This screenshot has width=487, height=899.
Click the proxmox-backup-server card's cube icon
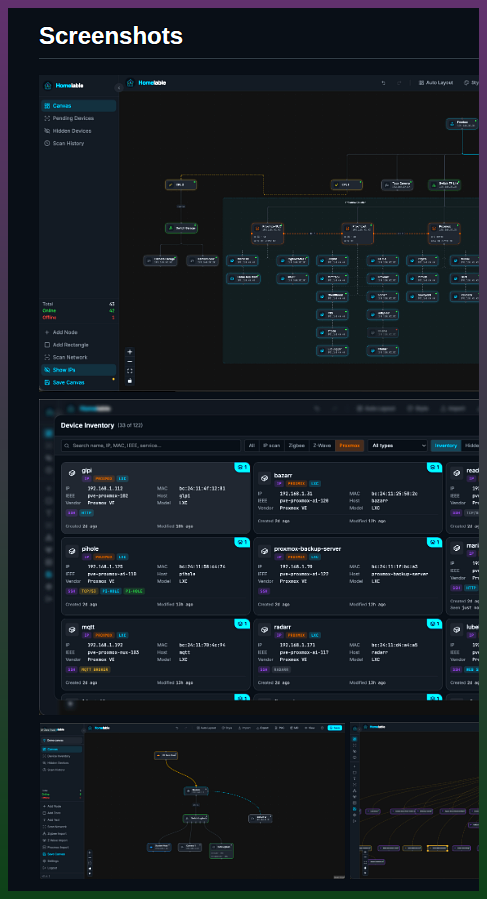(x=264, y=552)
